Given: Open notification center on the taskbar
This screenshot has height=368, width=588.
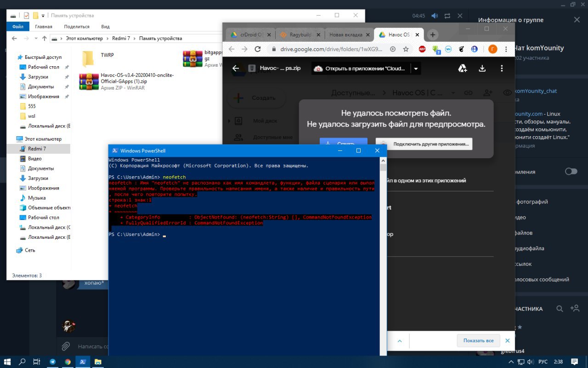Looking at the screenshot, I should click(574, 362).
